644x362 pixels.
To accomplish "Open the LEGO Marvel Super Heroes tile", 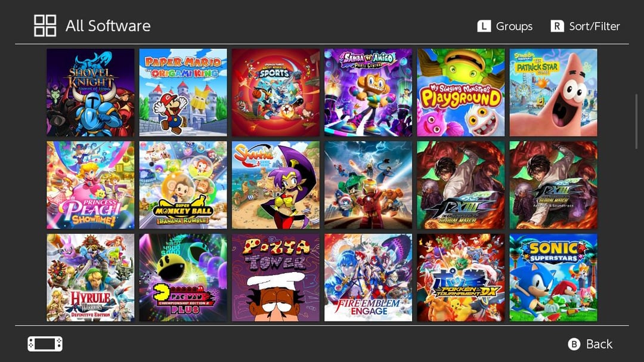I will coord(369,185).
